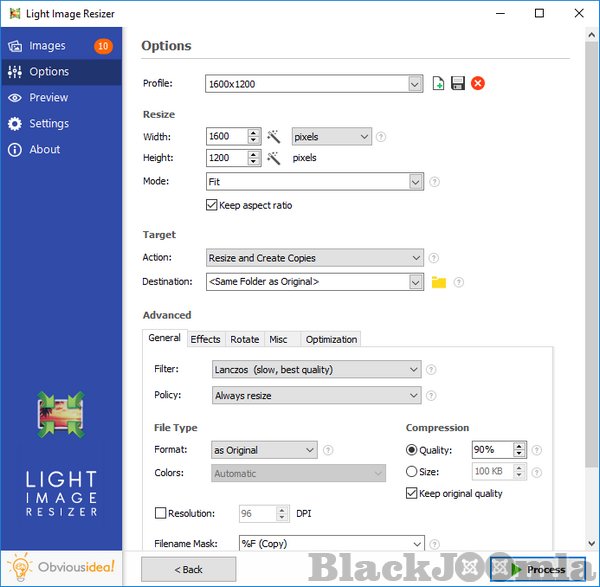Screen dimensions: 600x587
Task: Click the new profile icon
Action: point(438,84)
